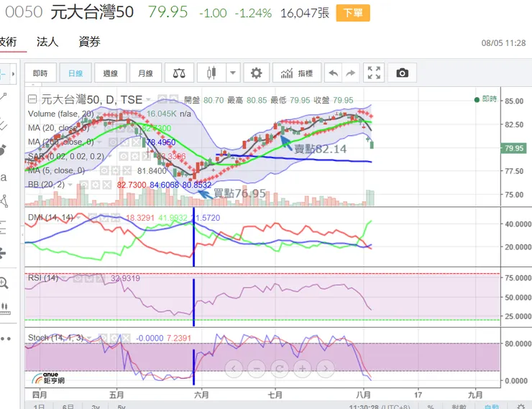The image size is (532, 409).
Task: Hide the Stoch (14, 1, 3) indicator
Action: [x=103, y=338]
